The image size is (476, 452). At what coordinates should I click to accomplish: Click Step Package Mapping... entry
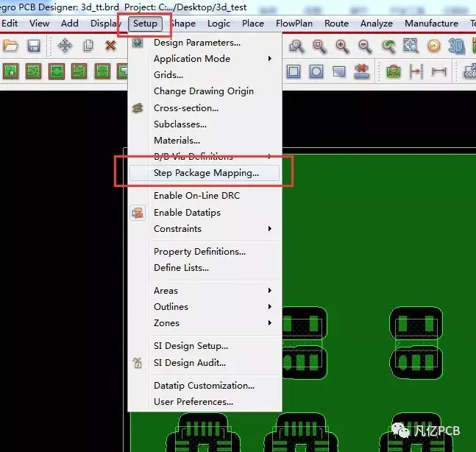pos(206,173)
